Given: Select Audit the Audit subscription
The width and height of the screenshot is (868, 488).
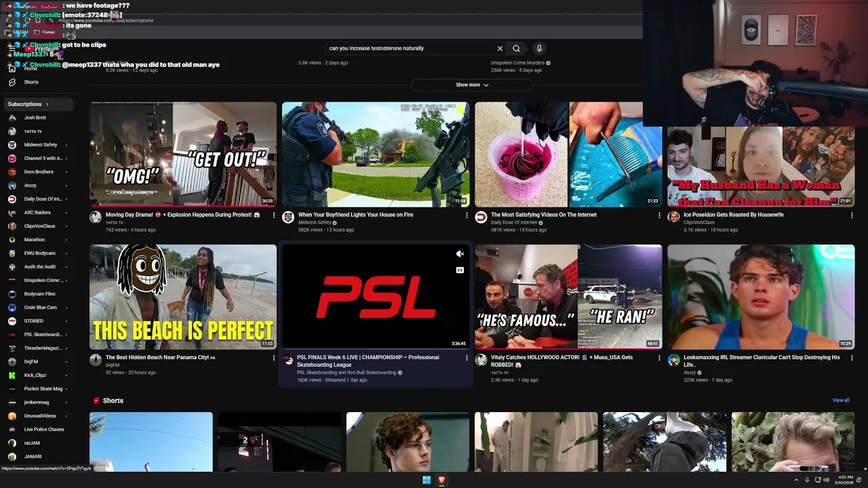Looking at the screenshot, I should [40, 266].
